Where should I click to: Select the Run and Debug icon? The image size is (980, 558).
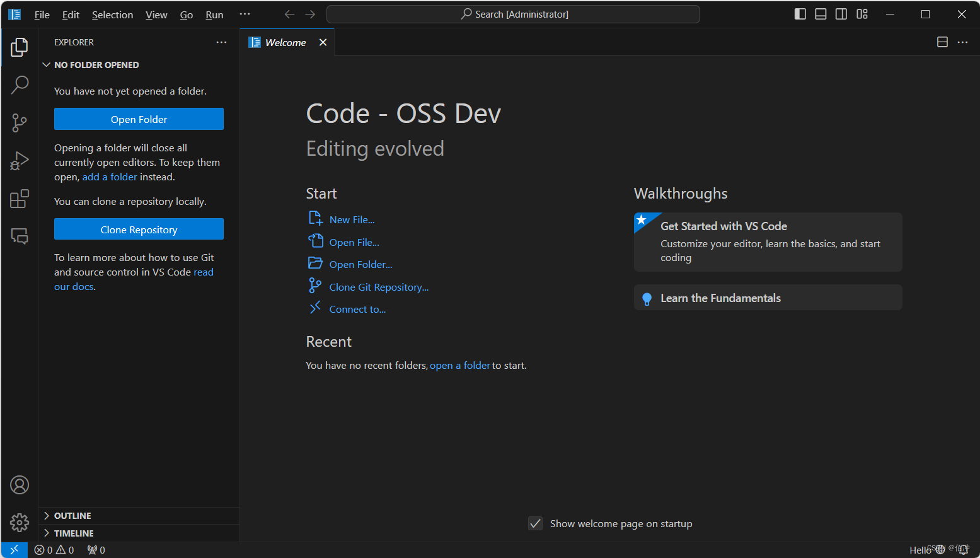[20, 160]
